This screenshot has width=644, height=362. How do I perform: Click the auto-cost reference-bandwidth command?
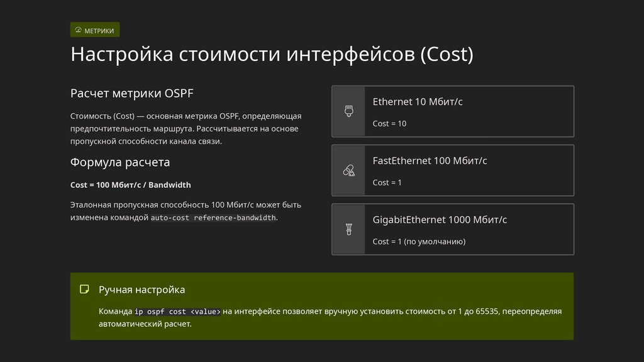click(x=213, y=218)
